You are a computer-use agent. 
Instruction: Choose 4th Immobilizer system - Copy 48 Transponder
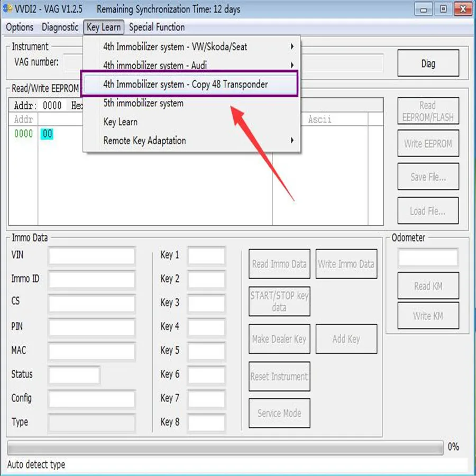pyautogui.click(x=189, y=84)
